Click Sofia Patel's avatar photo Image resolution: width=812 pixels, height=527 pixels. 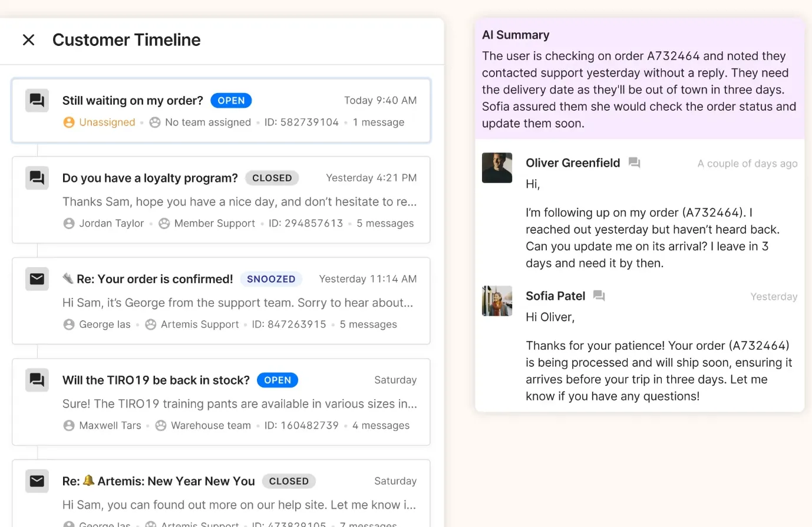(x=497, y=301)
